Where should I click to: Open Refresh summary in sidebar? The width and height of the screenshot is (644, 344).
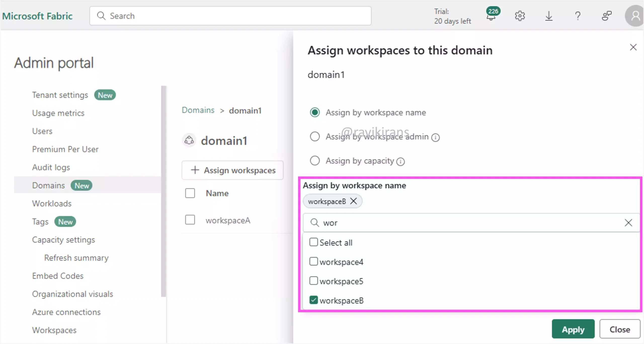(x=76, y=258)
